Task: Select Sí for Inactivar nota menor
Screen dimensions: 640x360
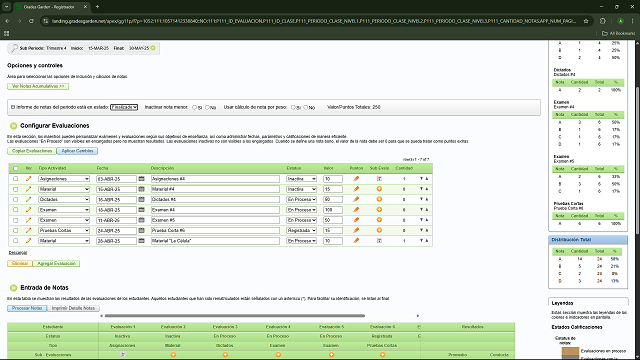Action: click(195, 107)
